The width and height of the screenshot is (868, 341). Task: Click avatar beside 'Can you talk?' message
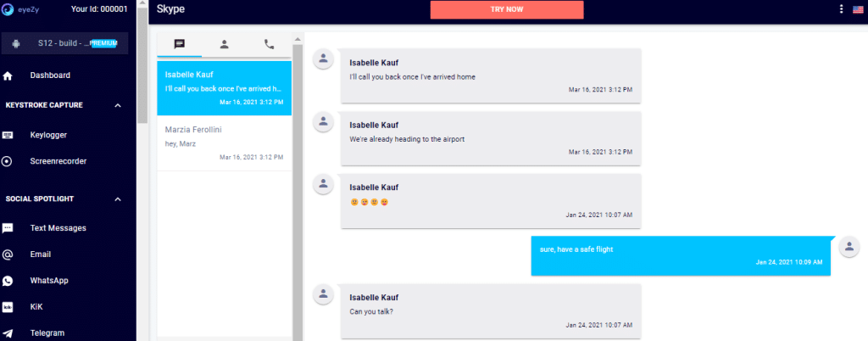click(x=323, y=294)
